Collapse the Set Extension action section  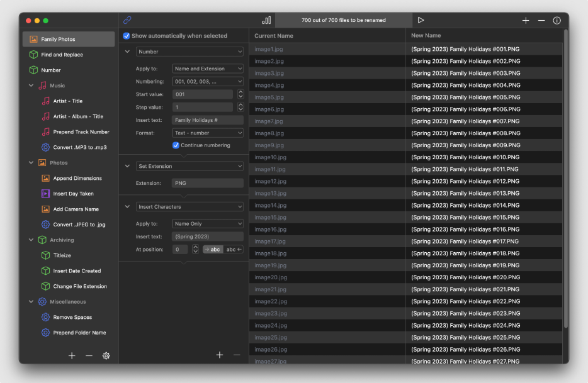pyautogui.click(x=128, y=166)
